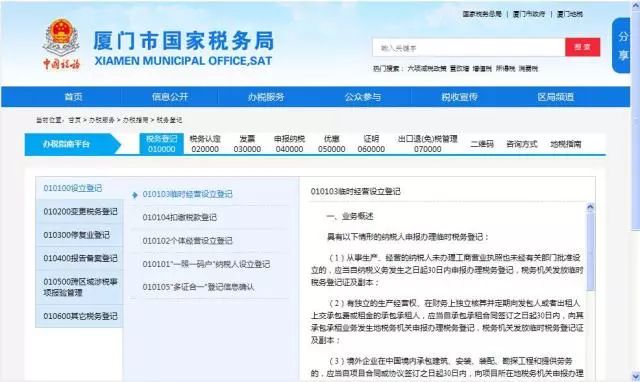Open 010102个体经营设立登记 submenu item
The height and width of the screenshot is (382, 640).
point(187,241)
